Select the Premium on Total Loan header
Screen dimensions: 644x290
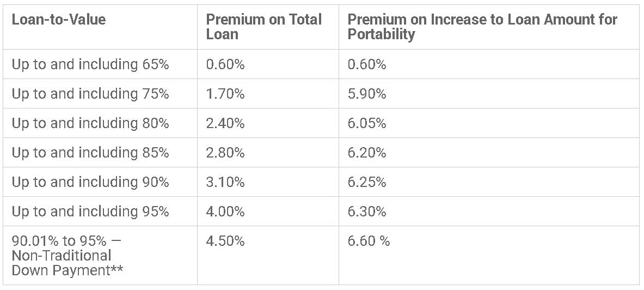pos(264,27)
